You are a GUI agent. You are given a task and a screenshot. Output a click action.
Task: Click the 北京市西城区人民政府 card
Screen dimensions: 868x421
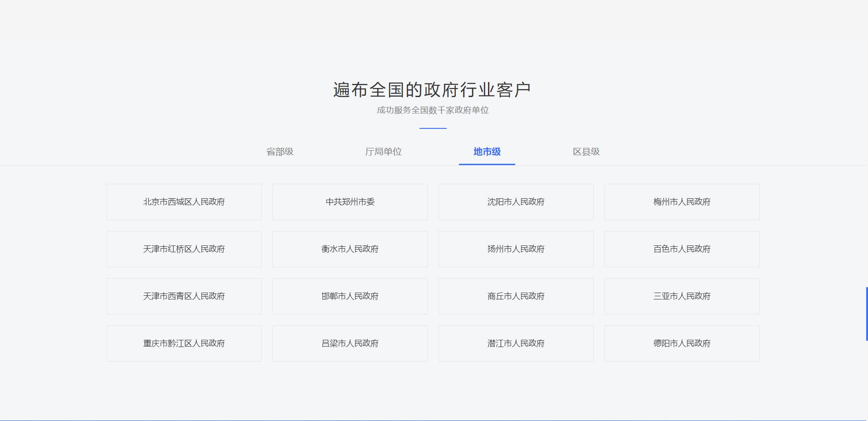[x=184, y=202]
